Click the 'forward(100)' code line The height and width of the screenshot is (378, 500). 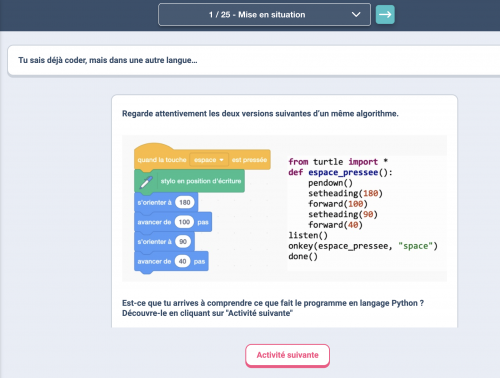click(338, 204)
